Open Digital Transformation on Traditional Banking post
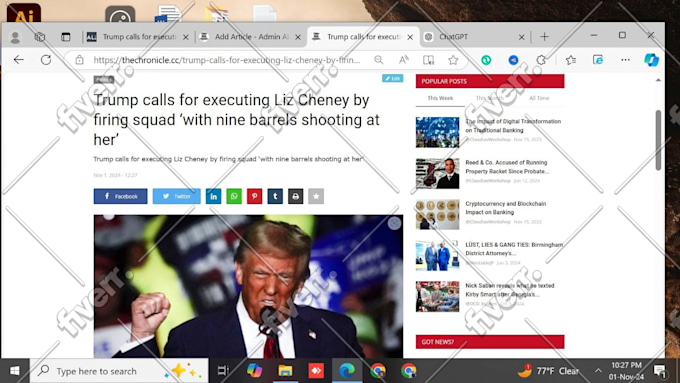The width and height of the screenshot is (680, 383). coord(513,126)
